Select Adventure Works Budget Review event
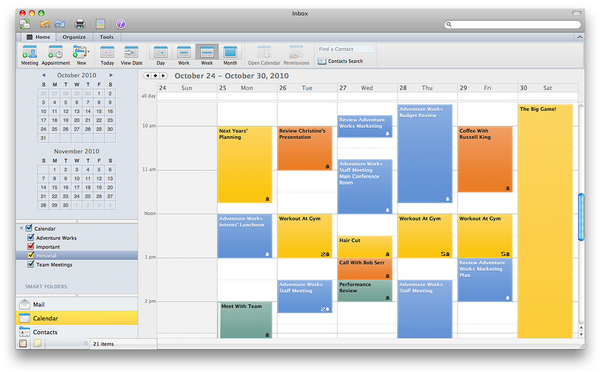Screen dimensions: 600x372 425,153
